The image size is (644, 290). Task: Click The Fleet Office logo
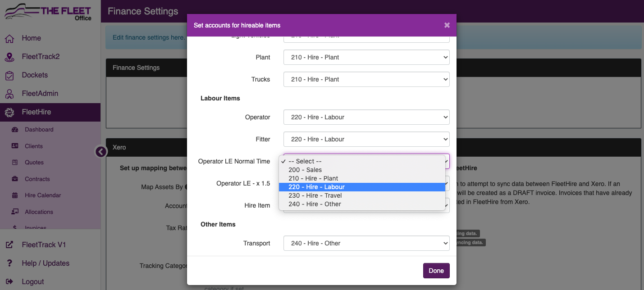48,13
